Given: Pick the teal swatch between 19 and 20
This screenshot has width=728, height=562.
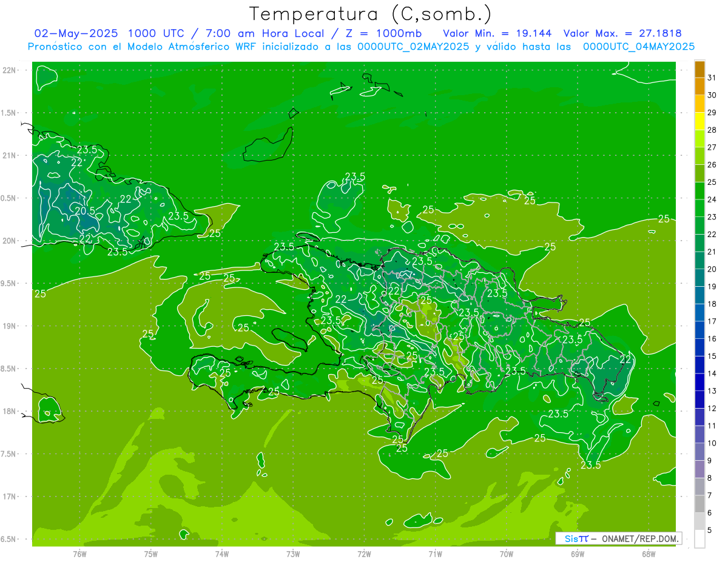Looking at the screenshot, I should click(x=699, y=278).
